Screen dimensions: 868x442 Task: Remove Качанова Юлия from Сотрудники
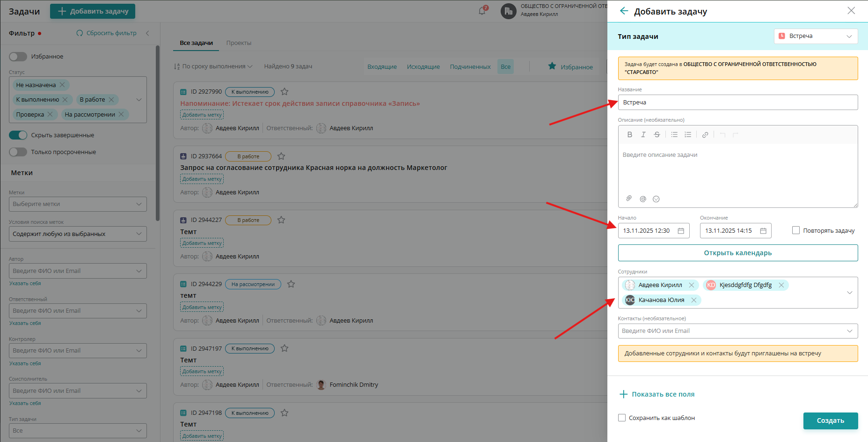pyautogui.click(x=694, y=300)
